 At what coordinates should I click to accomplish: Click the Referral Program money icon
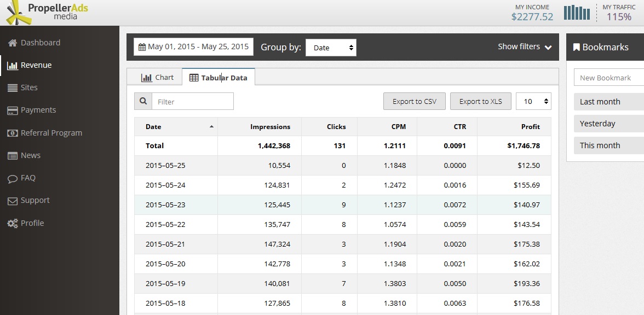click(x=12, y=133)
